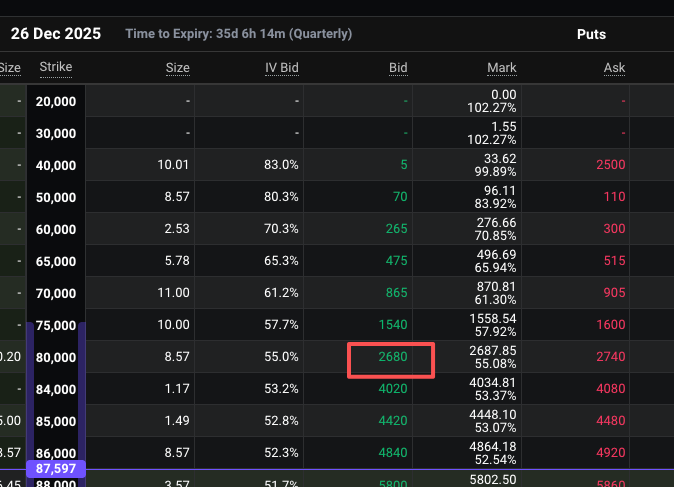The image size is (674, 487).
Task: Select the 75,000 strike row
Action: pyautogui.click(x=56, y=325)
